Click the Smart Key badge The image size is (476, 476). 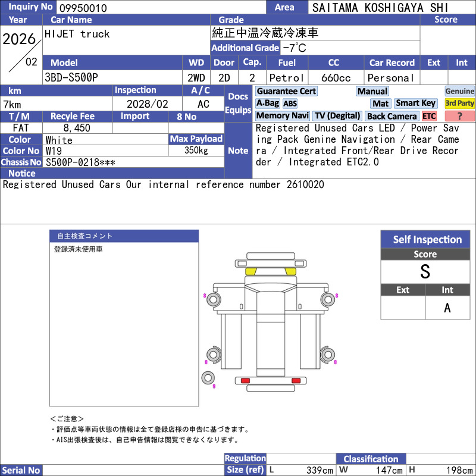(416, 103)
